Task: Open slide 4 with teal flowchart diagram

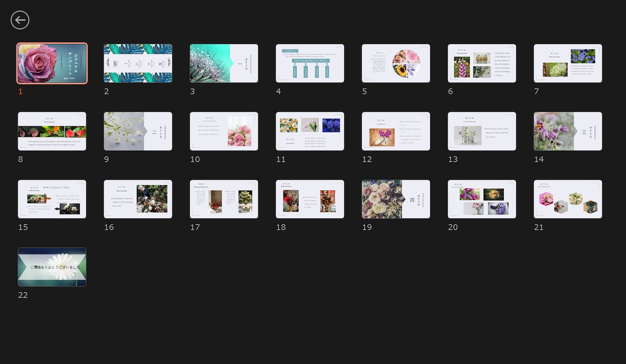Action: (x=310, y=63)
